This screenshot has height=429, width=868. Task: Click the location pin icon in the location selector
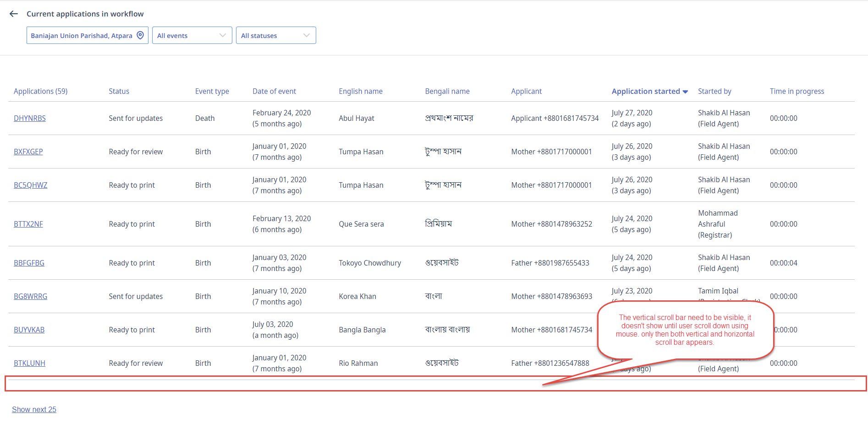[x=140, y=35]
